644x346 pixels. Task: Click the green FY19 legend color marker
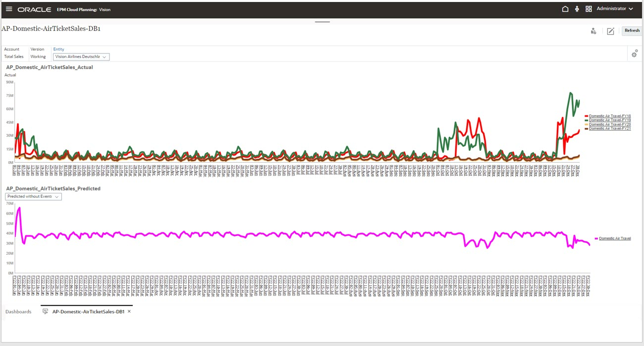pos(587,119)
